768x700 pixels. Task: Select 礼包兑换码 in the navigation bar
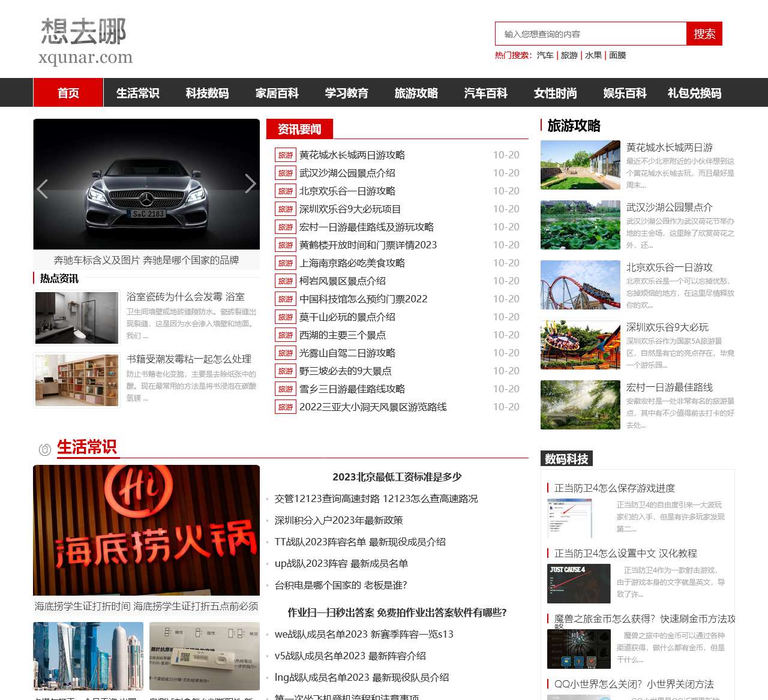pyautogui.click(x=694, y=93)
